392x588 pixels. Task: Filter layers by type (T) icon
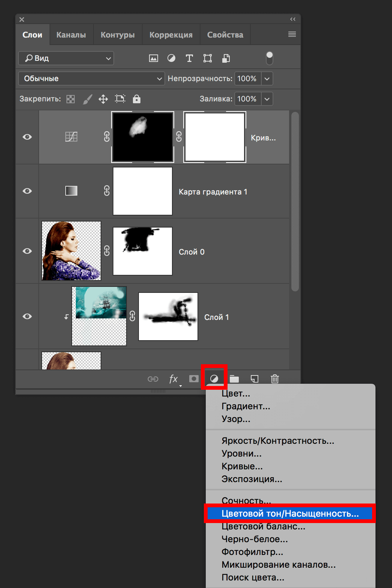(189, 58)
